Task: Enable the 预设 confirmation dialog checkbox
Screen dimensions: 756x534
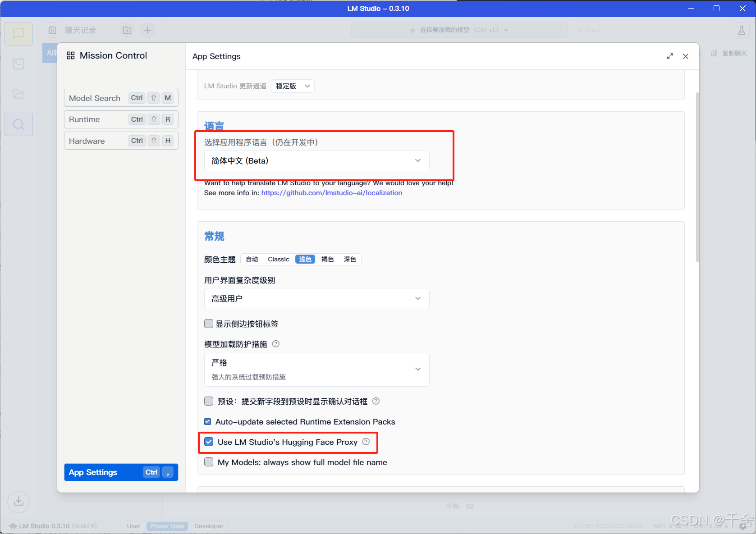Action: [209, 401]
